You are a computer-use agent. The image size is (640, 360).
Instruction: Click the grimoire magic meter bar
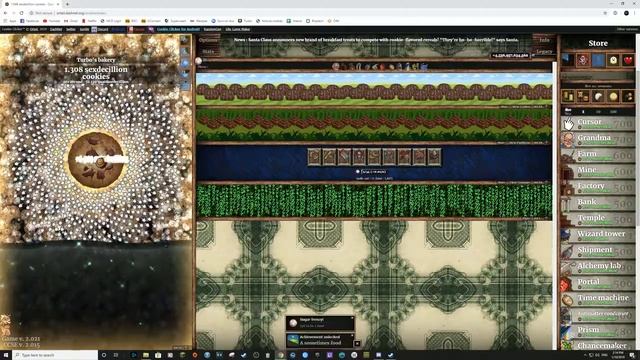374,172
